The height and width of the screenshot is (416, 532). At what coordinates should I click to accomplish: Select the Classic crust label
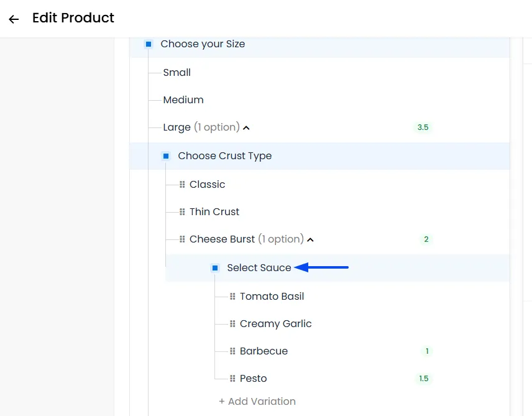coord(208,185)
